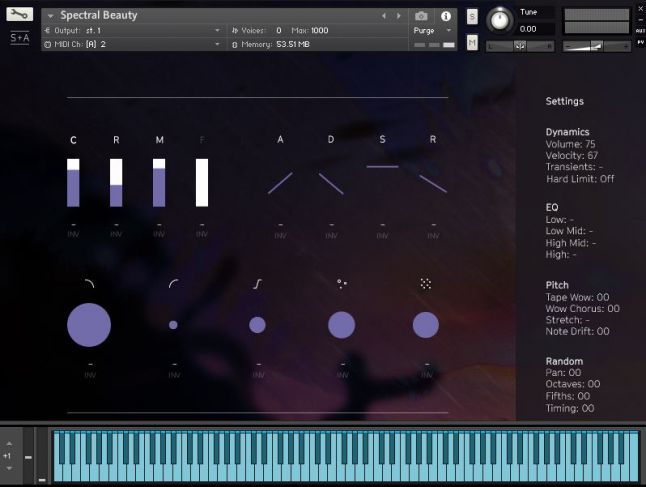The width and height of the screenshot is (646, 487).
Task: Open the camera snapshot view
Action: 421,16
